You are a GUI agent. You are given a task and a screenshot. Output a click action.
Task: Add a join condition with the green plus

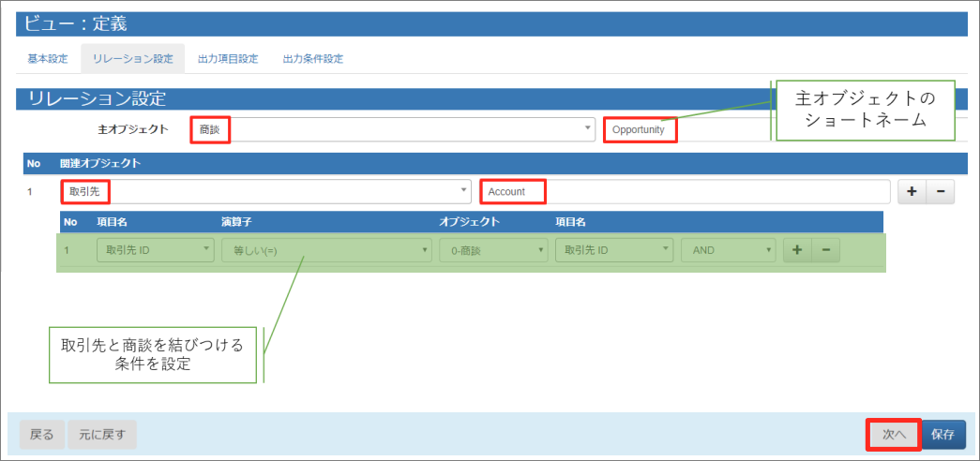(x=797, y=250)
